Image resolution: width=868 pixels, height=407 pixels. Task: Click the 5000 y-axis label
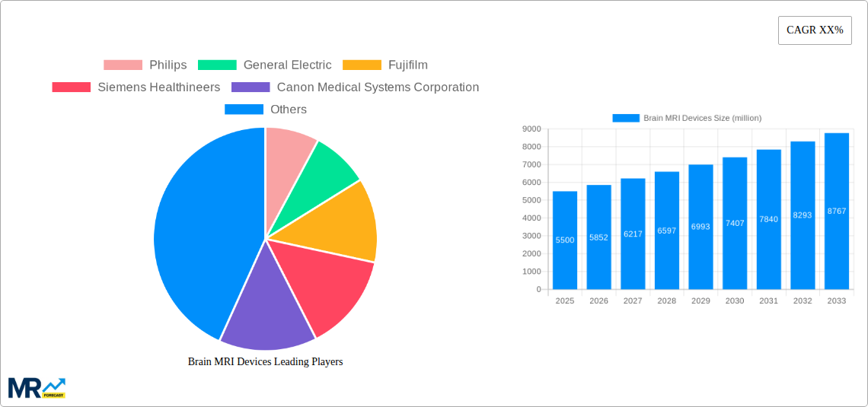(x=531, y=200)
